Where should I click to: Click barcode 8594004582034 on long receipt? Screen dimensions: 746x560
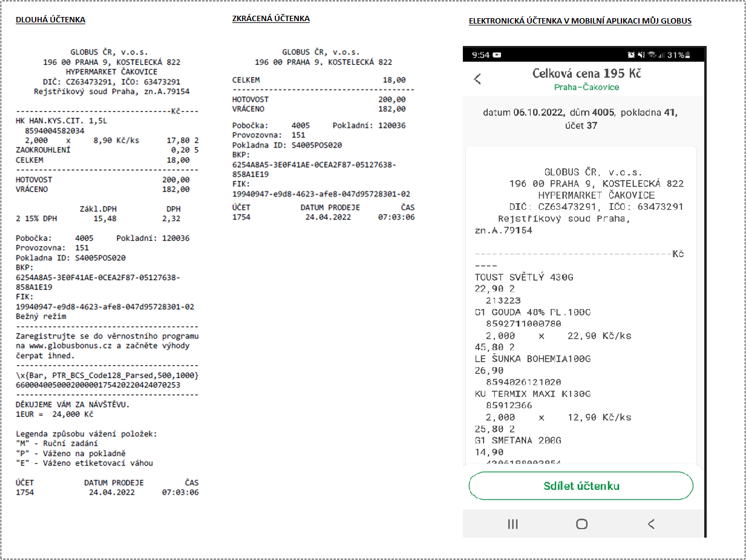54,131
